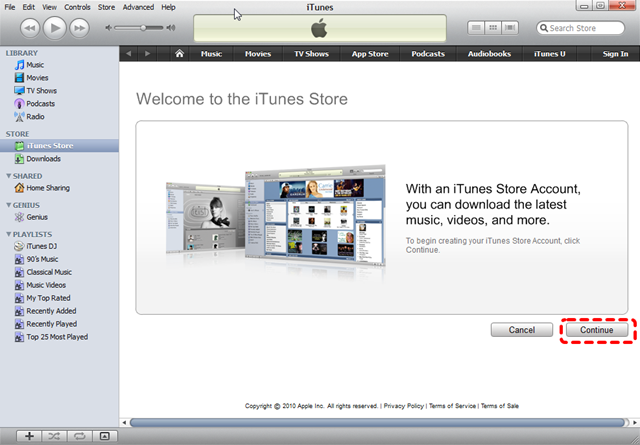640x445 pixels.
Task: Open the Help menu
Action: click(168, 7)
